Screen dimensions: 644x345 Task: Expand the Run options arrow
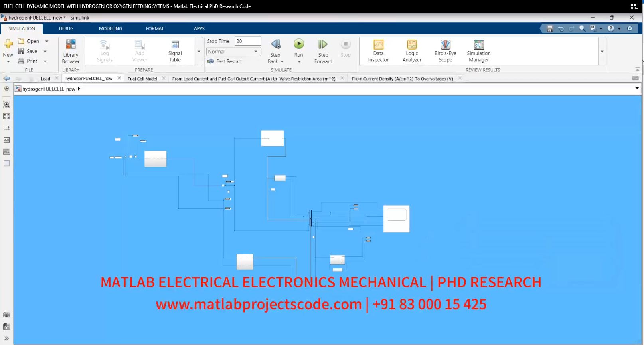click(x=299, y=61)
